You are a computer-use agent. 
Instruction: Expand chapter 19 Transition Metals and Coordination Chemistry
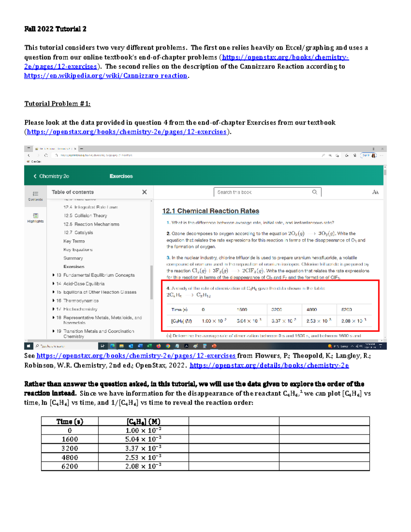pos(53,331)
